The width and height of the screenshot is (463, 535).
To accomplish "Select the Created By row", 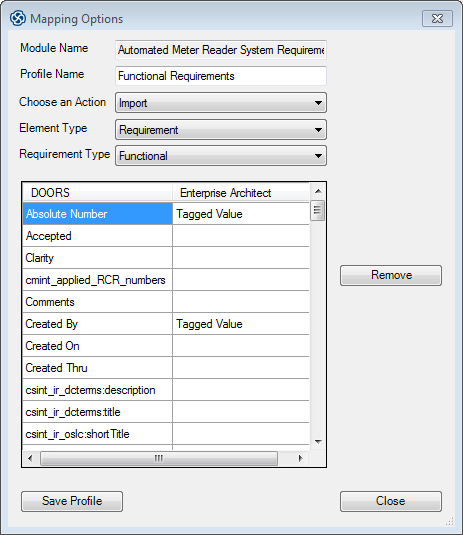I will pyautogui.click(x=166, y=324).
